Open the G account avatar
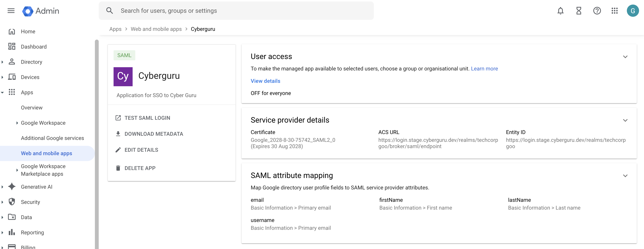This screenshot has height=249, width=644. 633,11
